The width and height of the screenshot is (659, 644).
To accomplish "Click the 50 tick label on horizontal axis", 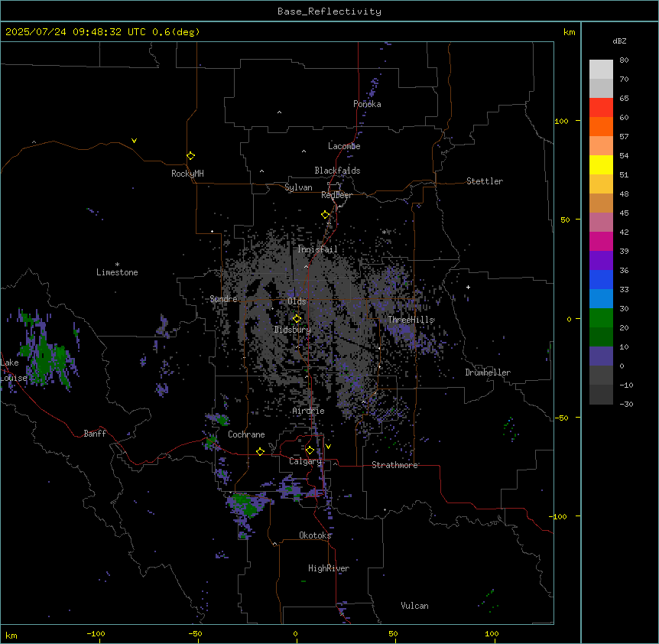I will tap(393, 633).
